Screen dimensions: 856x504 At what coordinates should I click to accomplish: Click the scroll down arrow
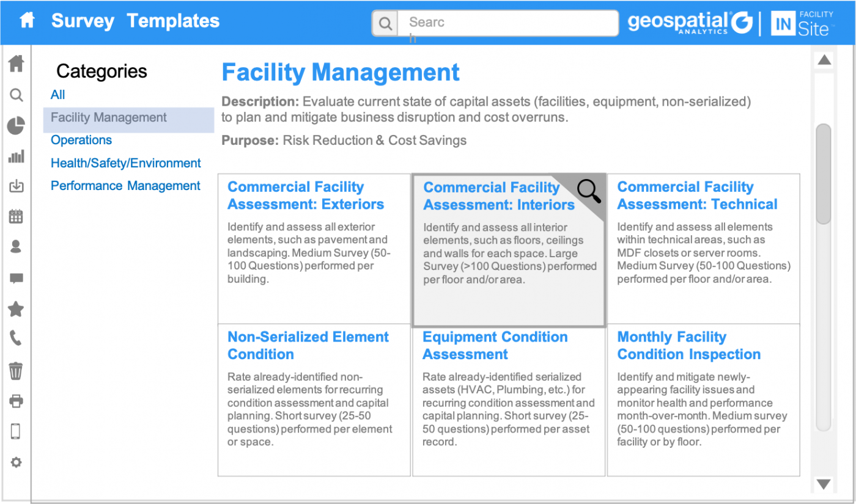(824, 484)
